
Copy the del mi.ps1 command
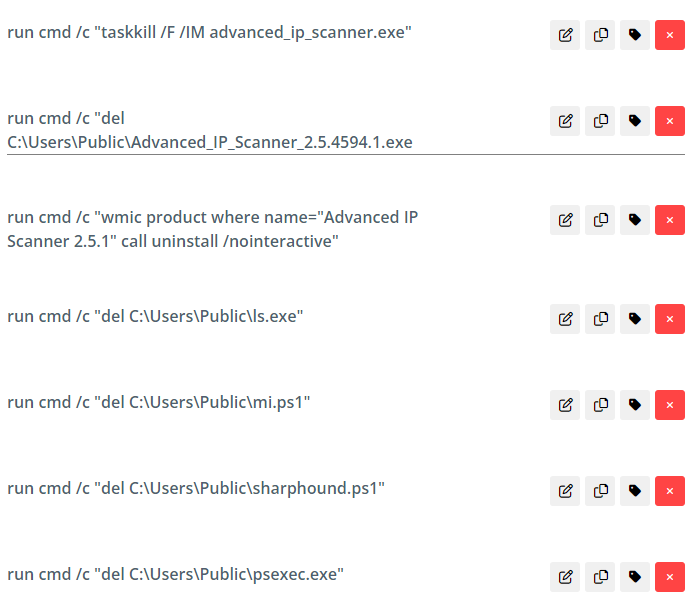pos(600,405)
